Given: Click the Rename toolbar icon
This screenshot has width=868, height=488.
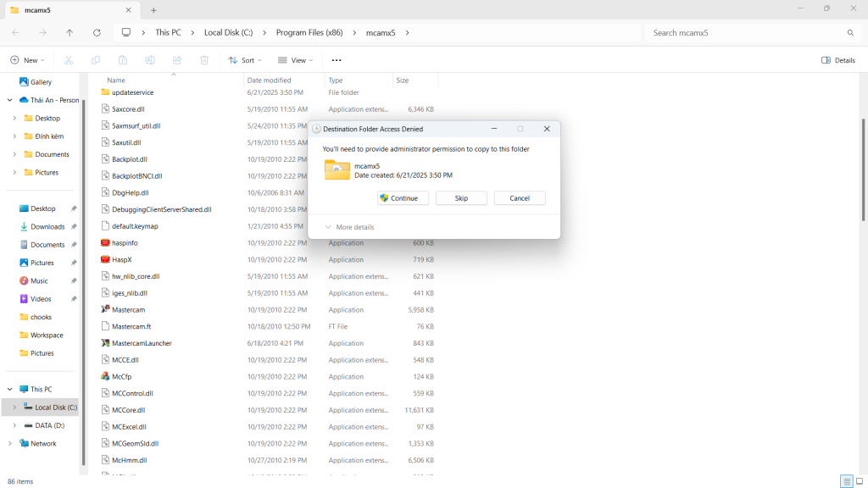Looking at the screenshot, I should [x=150, y=60].
